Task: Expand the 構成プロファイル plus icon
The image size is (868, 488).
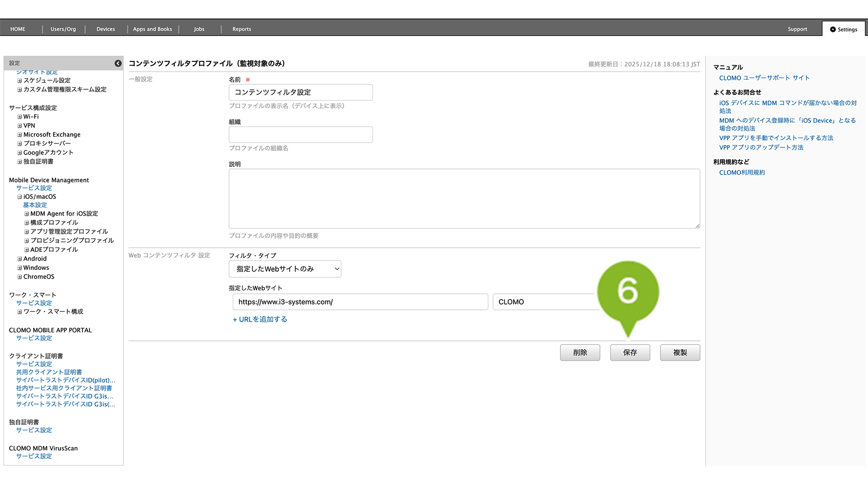Action: (26, 223)
